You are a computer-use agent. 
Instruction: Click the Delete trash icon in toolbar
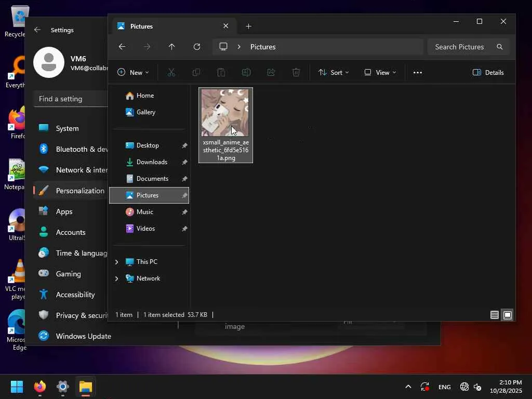[296, 73]
